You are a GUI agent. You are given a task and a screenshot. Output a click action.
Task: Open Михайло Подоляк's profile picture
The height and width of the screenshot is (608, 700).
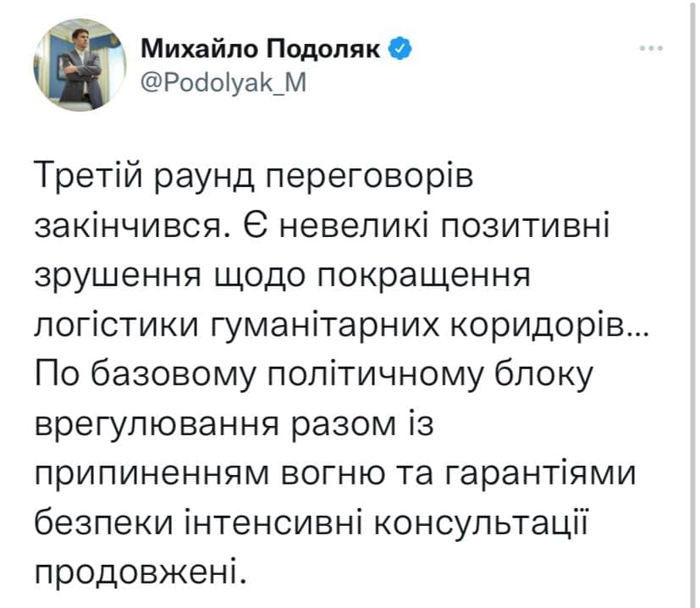click(x=74, y=69)
